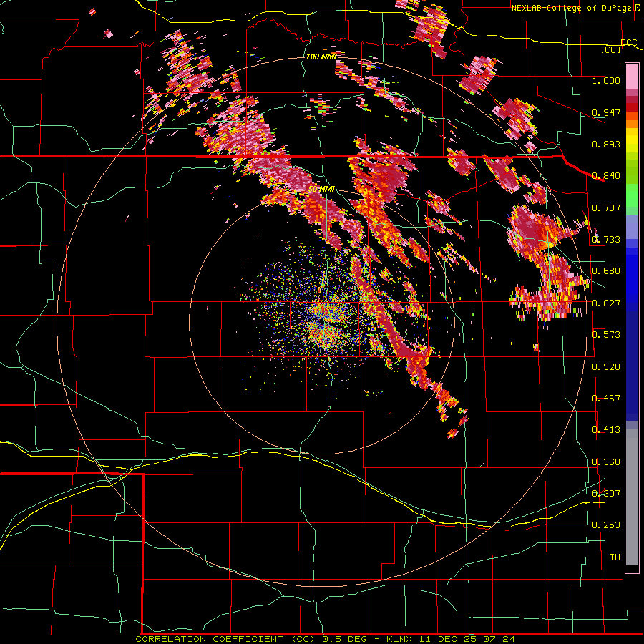
Task: Pick the bright green segment of the color bar
Action: [x=632, y=195]
